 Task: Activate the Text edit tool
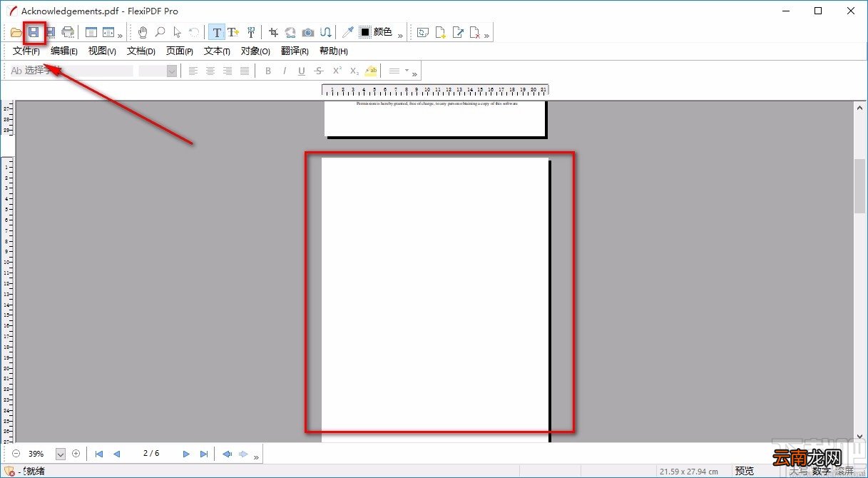tap(217, 32)
